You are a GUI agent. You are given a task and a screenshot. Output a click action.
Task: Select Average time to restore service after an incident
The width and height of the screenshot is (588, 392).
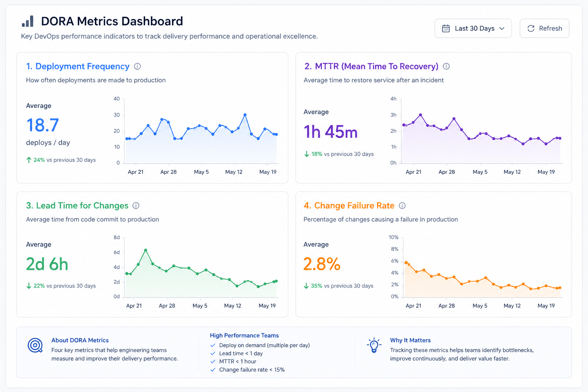[x=374, y=80]
